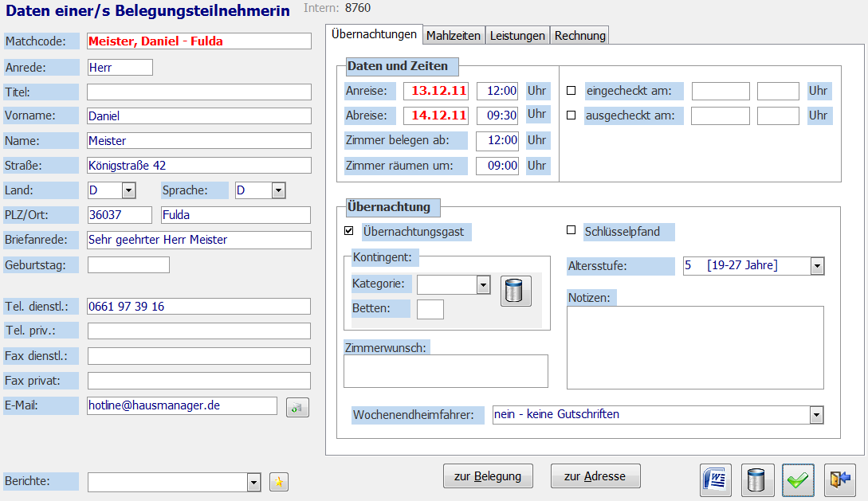The width and height of the screenshot is (868, 501).
Task: Click into the Notizen text area
Action: pyautogui.click(x=695, y=347)
